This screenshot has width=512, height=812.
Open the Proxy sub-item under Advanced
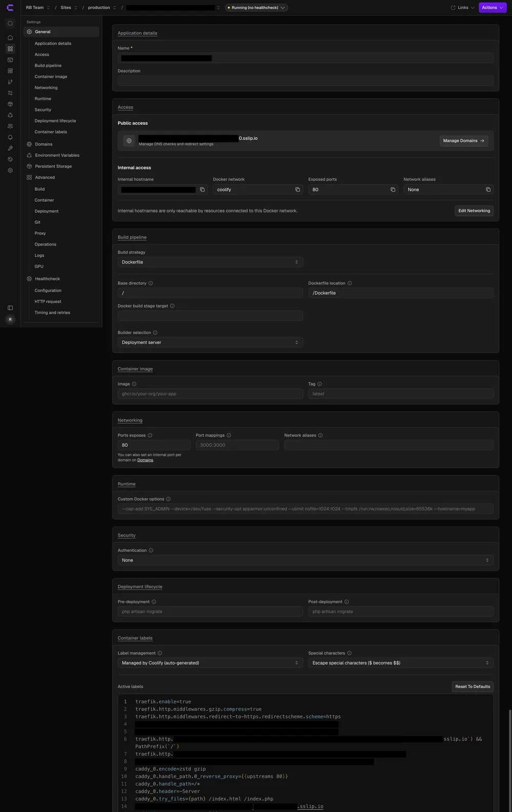[x=40, y=233]
